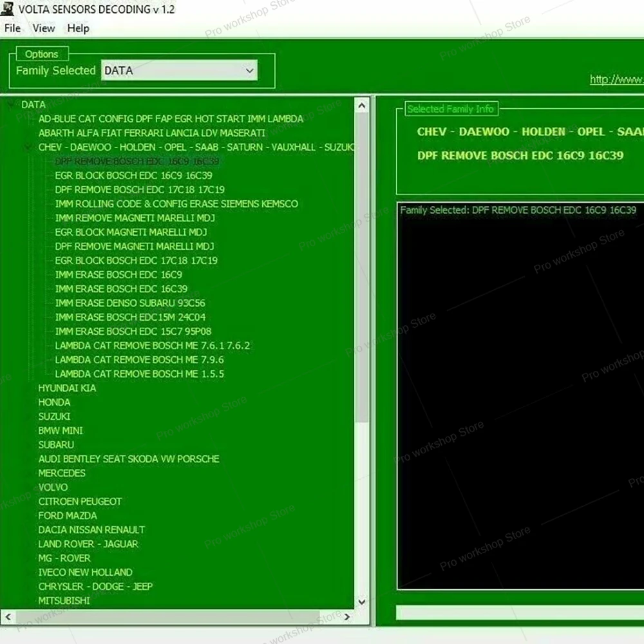Select the HYUNDAI KIA family

[x=67, y=388]
